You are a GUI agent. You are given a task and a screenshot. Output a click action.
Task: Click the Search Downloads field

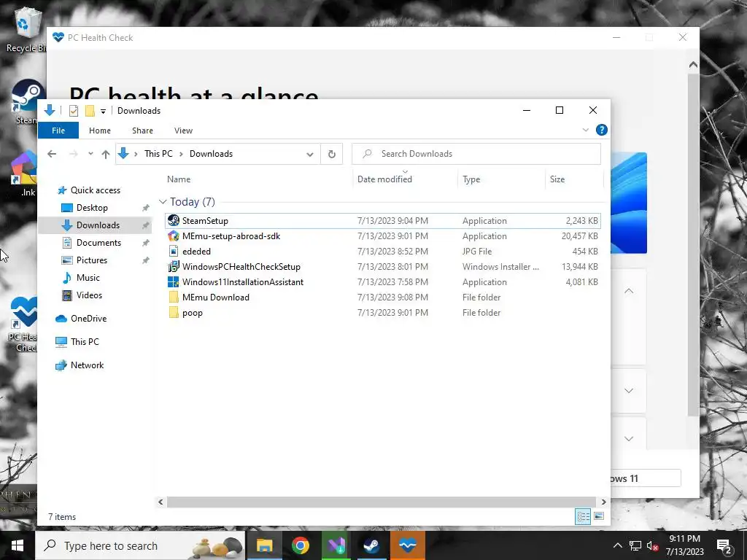(476, 154)
